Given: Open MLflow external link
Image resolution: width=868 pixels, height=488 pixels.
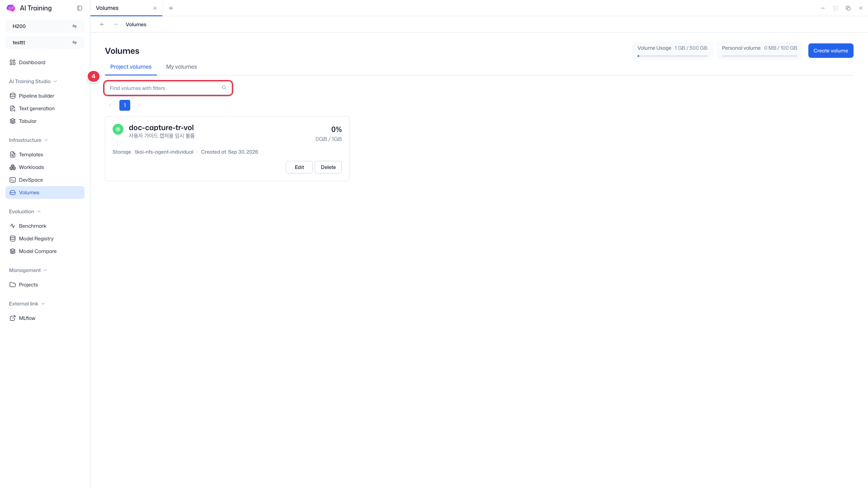Looking at the screenshot, I should point(45,318).
